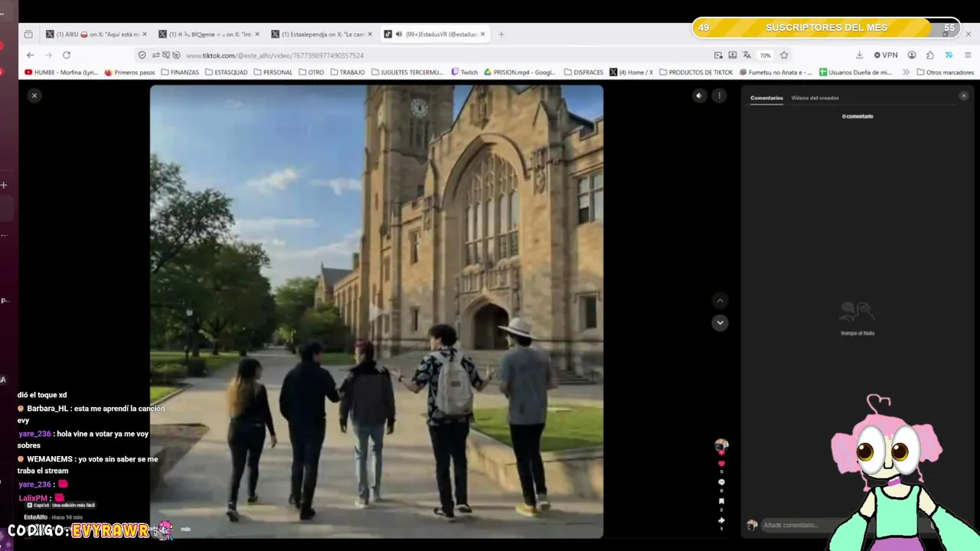This screenshot has height=551, width=980.
Task: Bookmark this page with the star
Action: coord(784,55)
